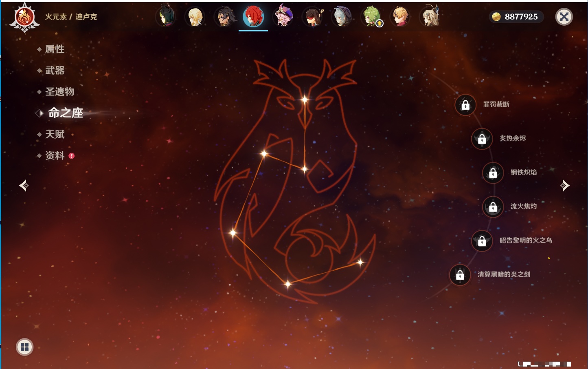Image resolution: width=588 pixels, height=369 pixels.
Task: Close the character screen with X button
Action: 564,17
